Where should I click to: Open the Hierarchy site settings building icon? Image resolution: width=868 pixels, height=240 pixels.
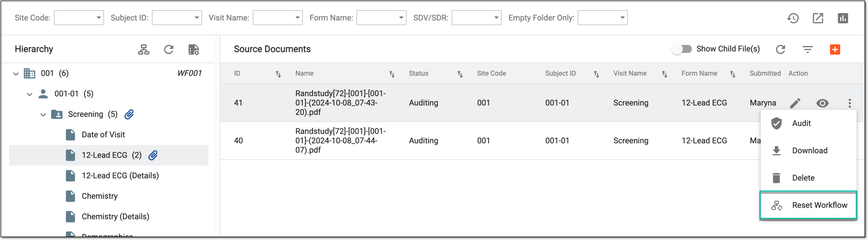(194, 49)
